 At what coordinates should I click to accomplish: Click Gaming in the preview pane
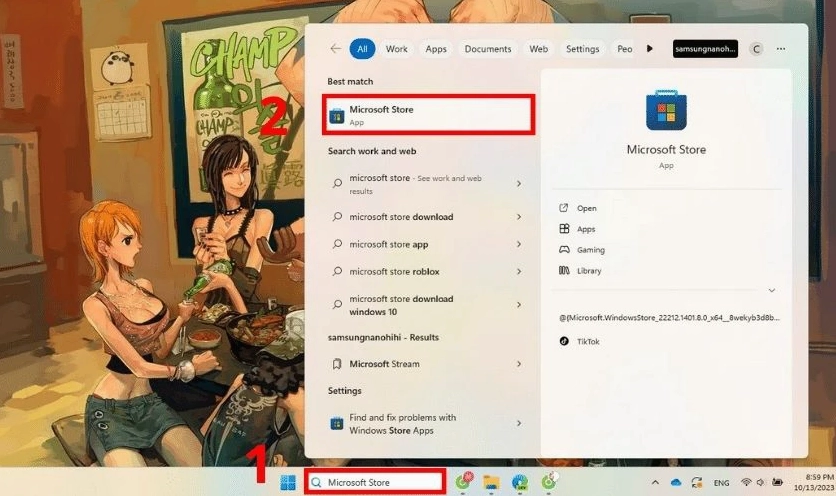591,250
